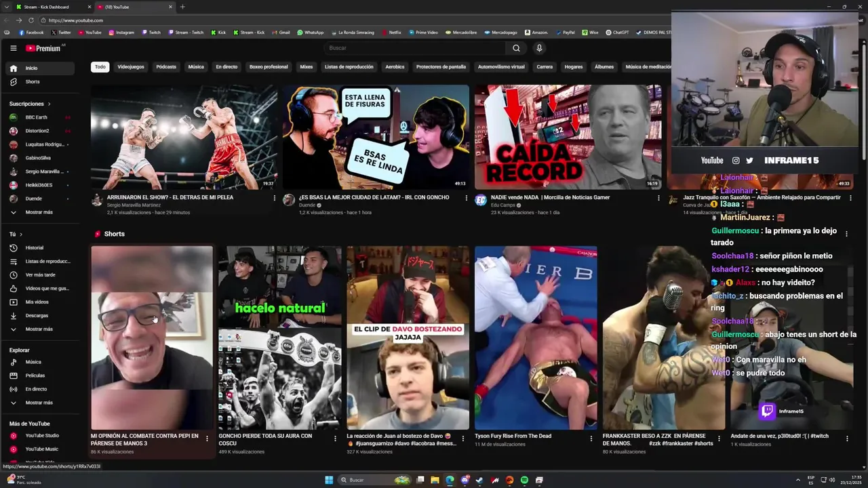
Task: Open WhatsApp bookmark in bookmarks bar
Action: 311,33
